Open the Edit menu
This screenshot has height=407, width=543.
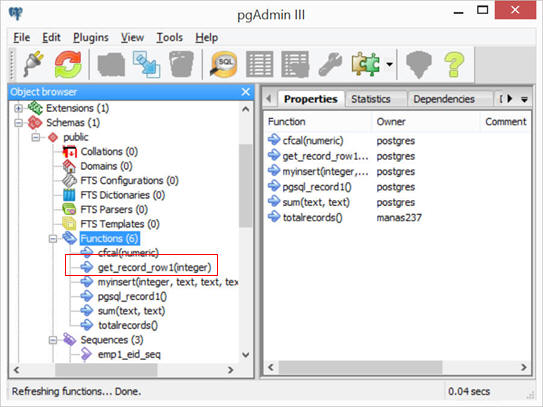51,37
